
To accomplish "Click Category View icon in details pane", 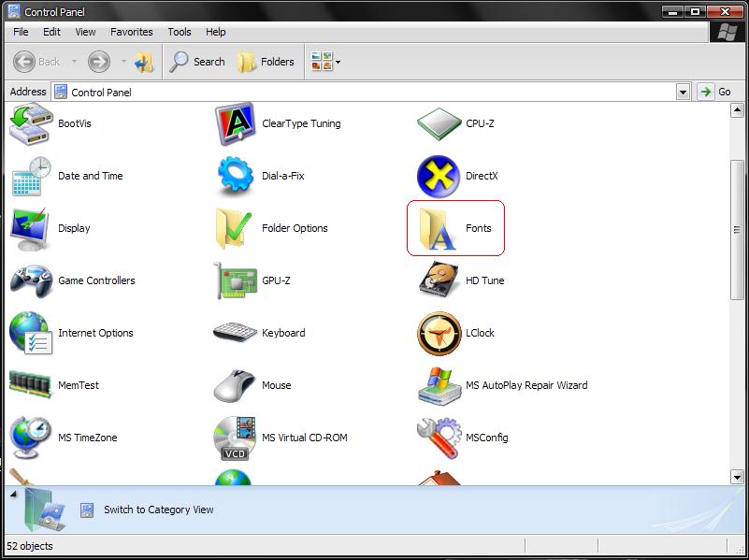I will point(86,510).
